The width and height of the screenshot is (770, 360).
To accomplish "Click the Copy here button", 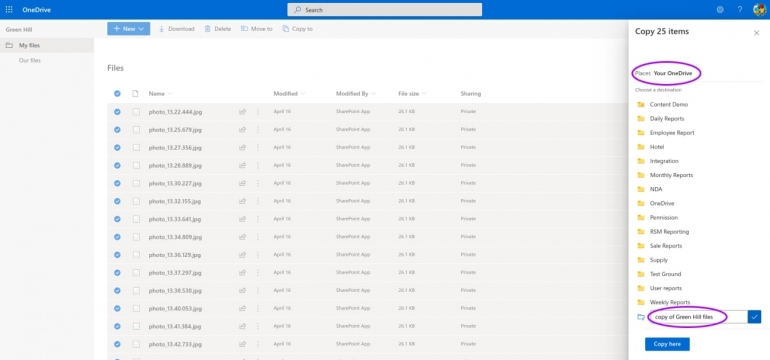I will [667, 344].
